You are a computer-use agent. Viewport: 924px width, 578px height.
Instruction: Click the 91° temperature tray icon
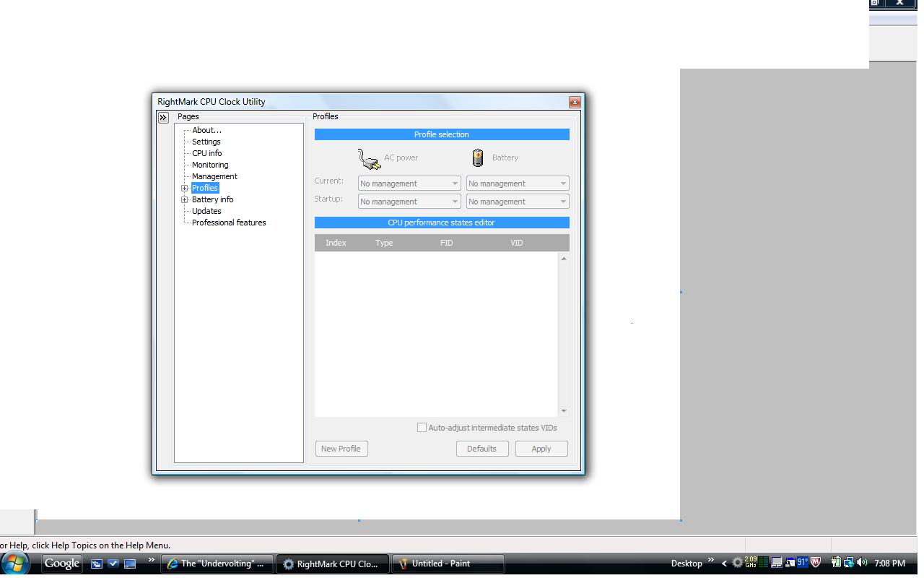click(802, 562)
